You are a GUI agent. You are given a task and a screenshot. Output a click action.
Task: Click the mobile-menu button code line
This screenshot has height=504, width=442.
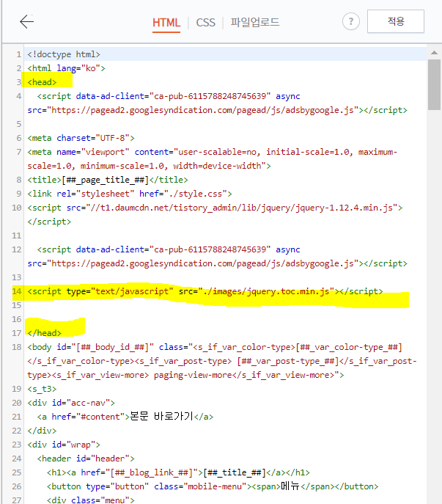pos(213,486)
